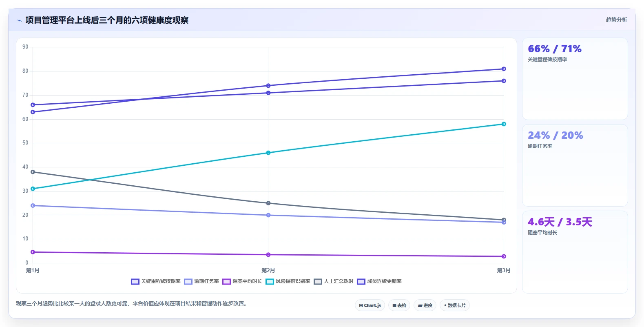This screenshot has width=644, height=327.
Task: Click the 关键里程碑按期率 card caption
Action: tap(547, 60)
